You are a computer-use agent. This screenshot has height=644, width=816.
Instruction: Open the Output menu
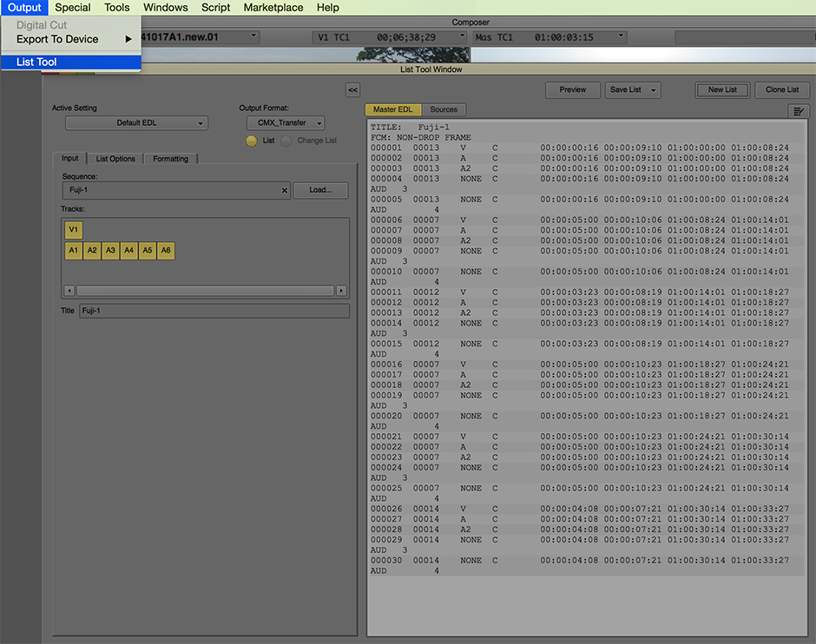pyautogui.click(x=24, y=7)
